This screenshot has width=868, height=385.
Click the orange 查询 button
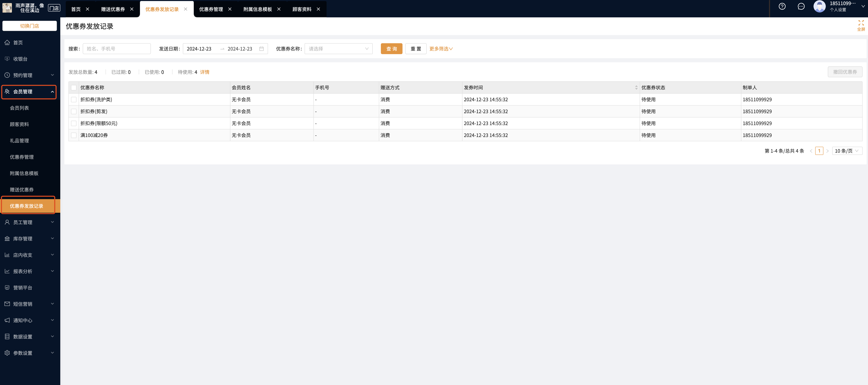pyautogui.click(x=391, y=49)
